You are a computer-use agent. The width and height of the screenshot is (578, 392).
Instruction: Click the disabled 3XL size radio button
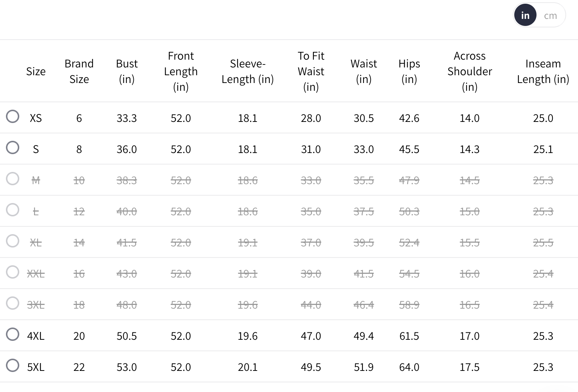click(x=13, y=303)
